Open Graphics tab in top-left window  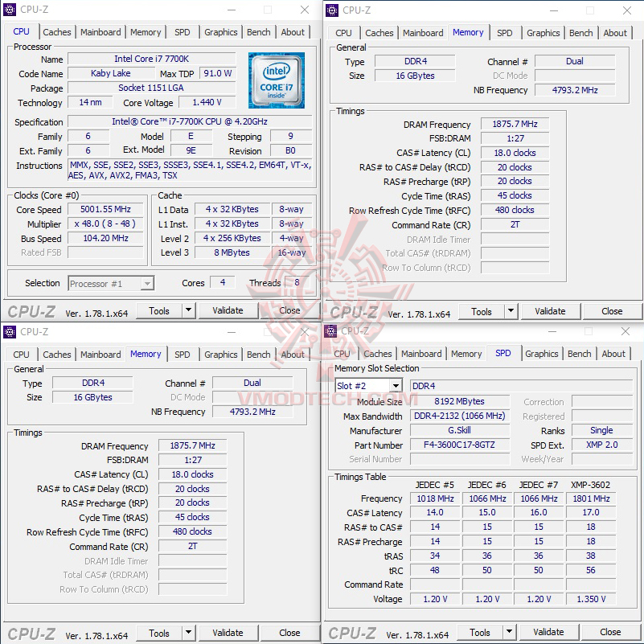click(220, 32)
